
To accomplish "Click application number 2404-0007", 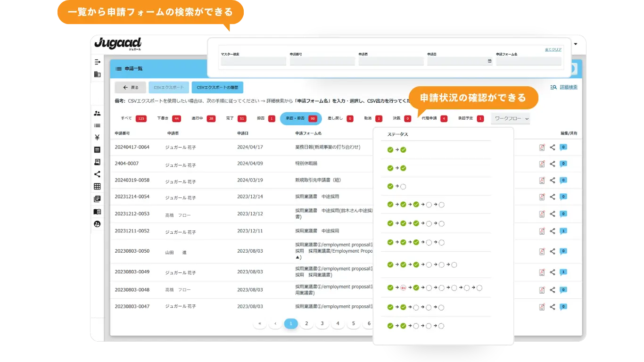I will [x=127, y=163].
